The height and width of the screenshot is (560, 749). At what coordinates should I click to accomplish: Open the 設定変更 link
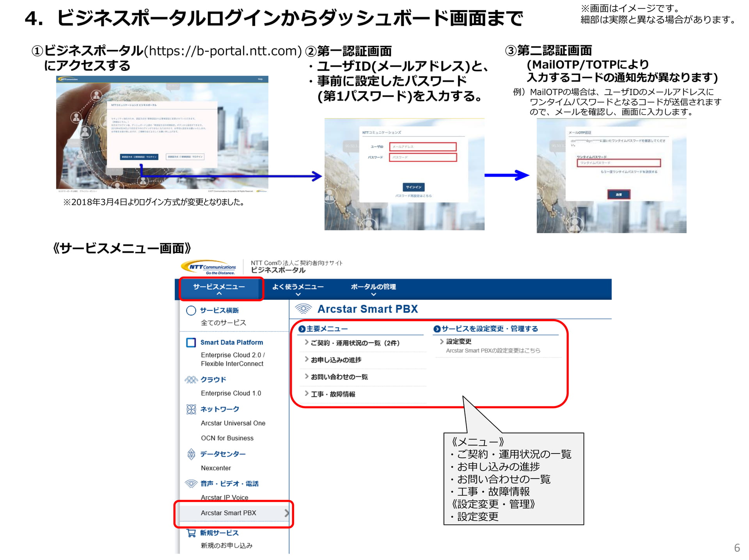pos(459,342)
